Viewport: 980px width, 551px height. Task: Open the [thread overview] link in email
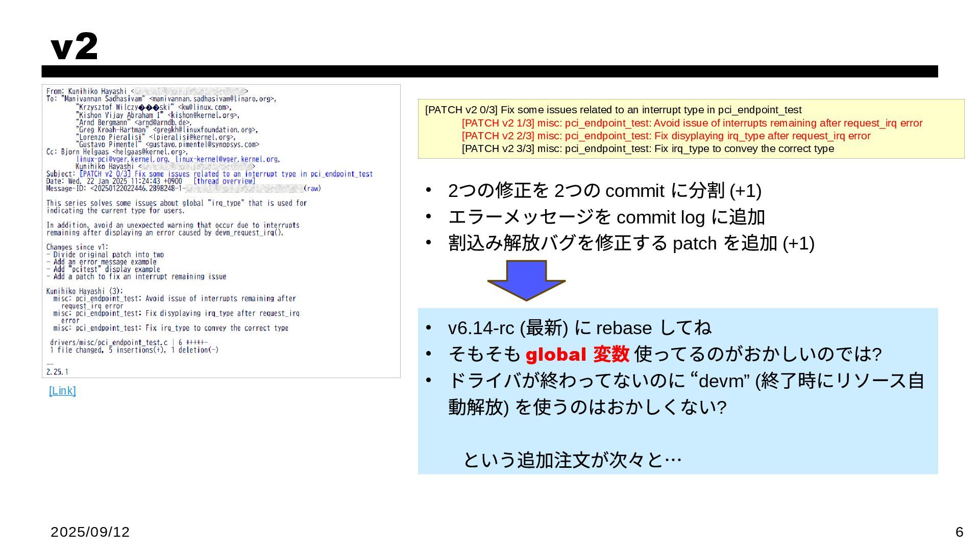click(224, 181)
